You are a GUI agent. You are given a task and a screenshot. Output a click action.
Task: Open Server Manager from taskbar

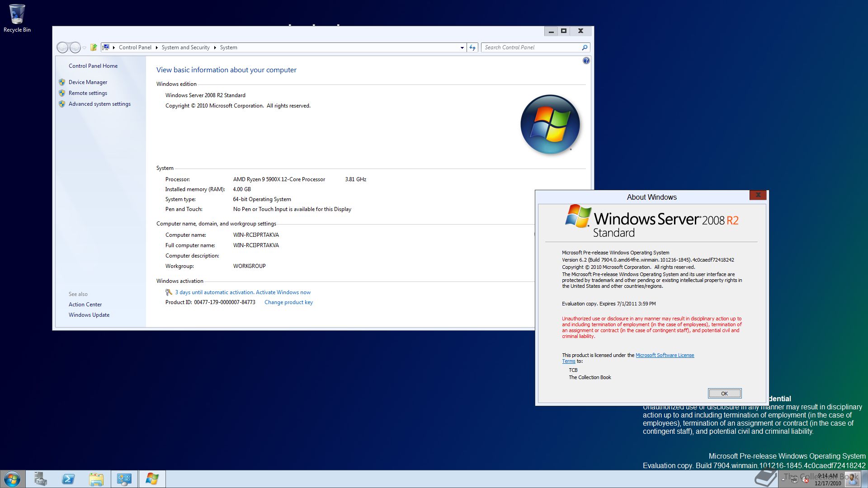click(x=41, y=479)
